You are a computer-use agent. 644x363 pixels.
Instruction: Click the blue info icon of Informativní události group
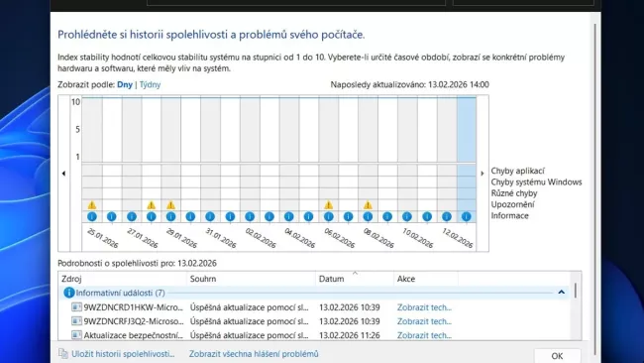[x=69, y=293]
